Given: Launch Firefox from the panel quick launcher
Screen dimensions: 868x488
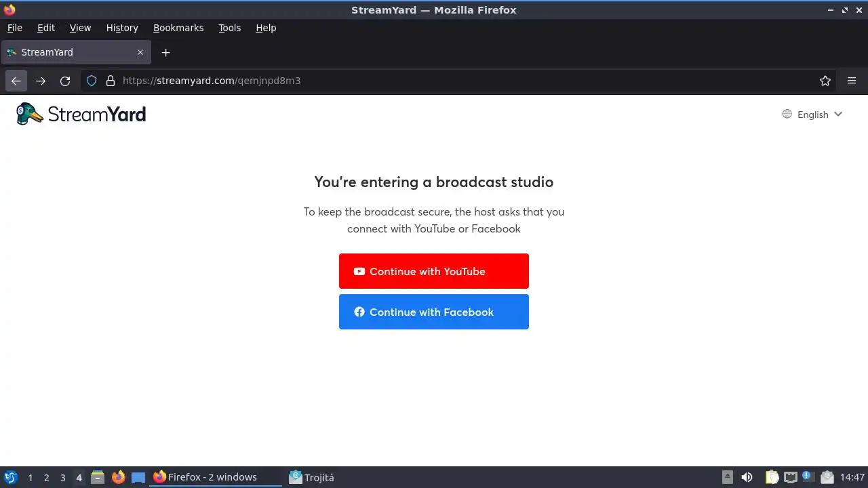Looking at the screenshot, I should click(x=118, y=477).
